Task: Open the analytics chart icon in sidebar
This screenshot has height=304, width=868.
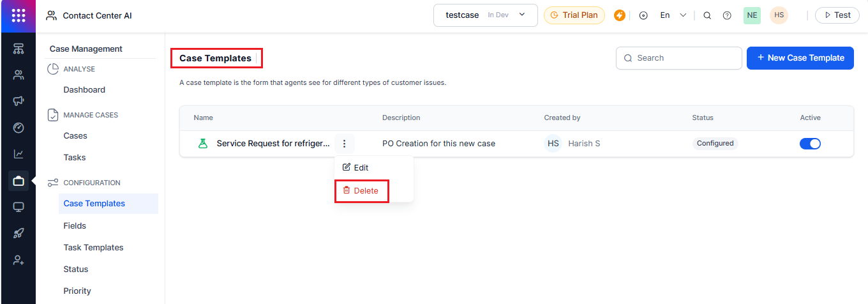Action: [x=18, y=154]
